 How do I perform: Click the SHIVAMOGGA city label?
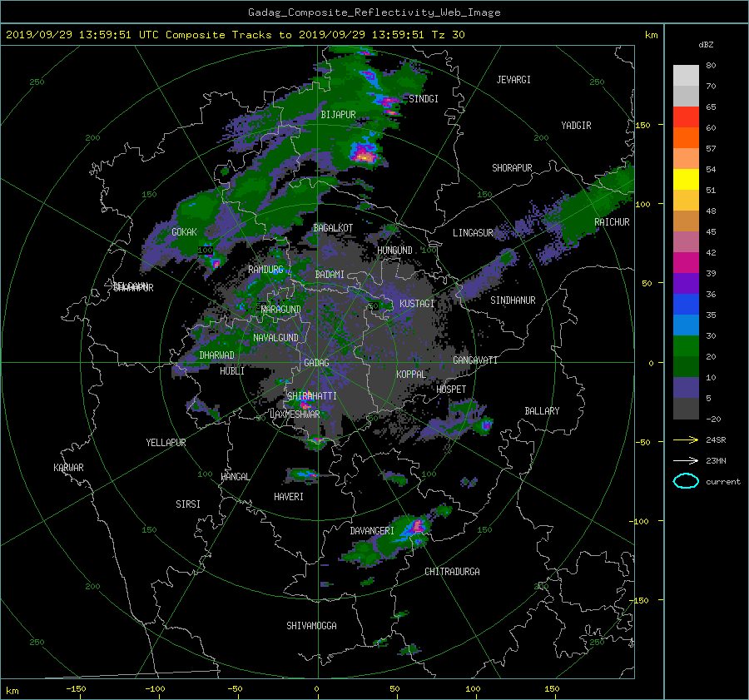[311, 626]
